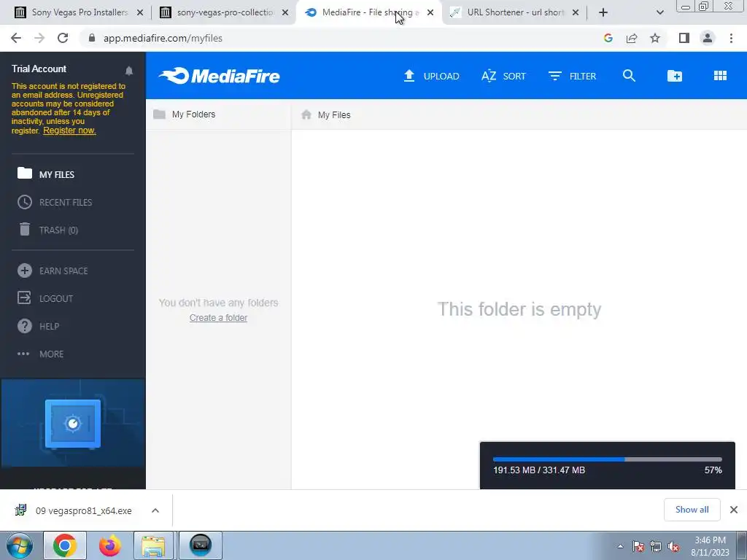Bookmark this page with star icon
Viewport: 747px width, 560px height.
(655, 38)
